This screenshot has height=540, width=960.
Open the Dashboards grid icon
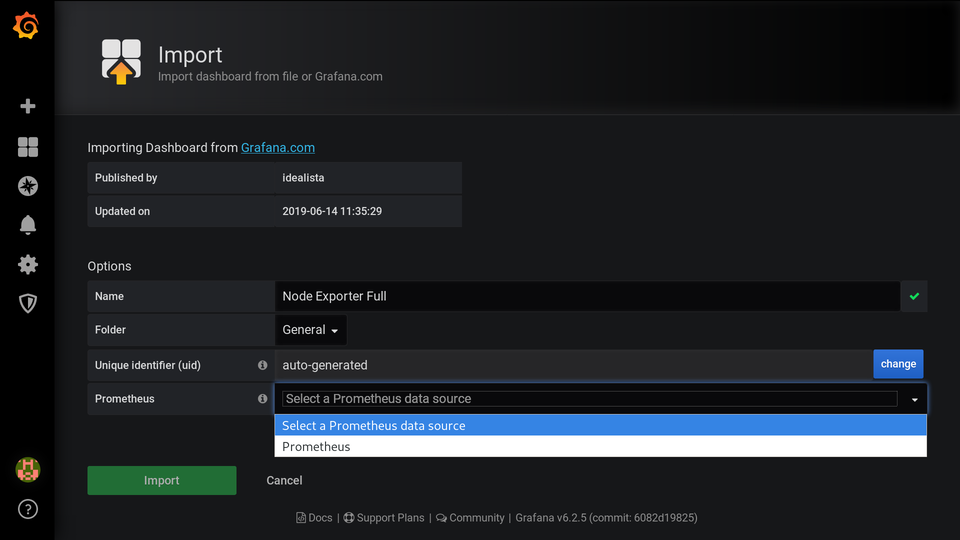[x=28, y=147]
